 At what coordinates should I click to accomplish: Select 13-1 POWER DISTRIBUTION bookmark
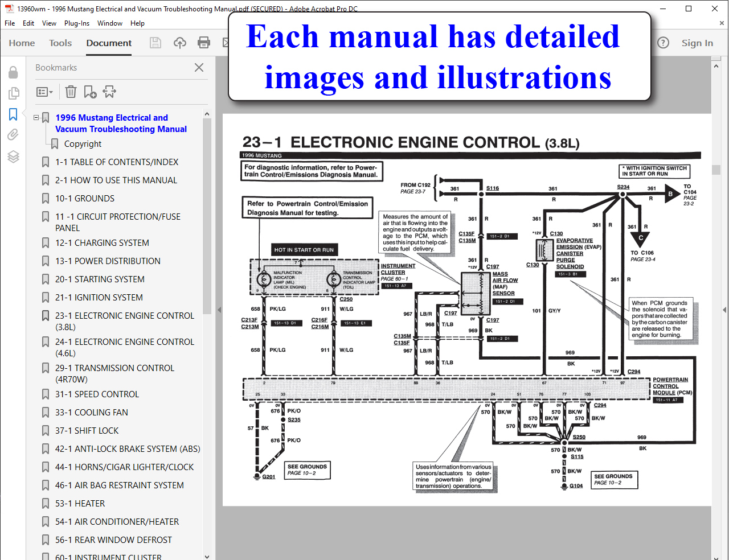tap(108, 261)
